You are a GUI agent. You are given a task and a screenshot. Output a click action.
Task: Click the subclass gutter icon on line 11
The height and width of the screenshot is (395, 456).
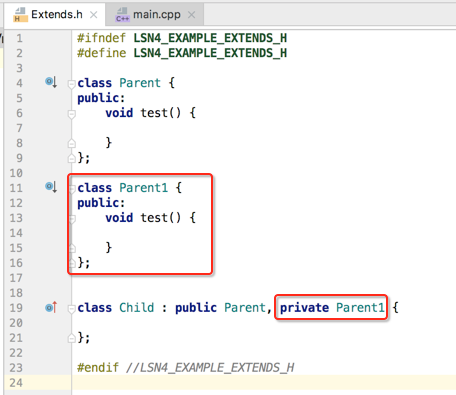click(x=51, y=187)
